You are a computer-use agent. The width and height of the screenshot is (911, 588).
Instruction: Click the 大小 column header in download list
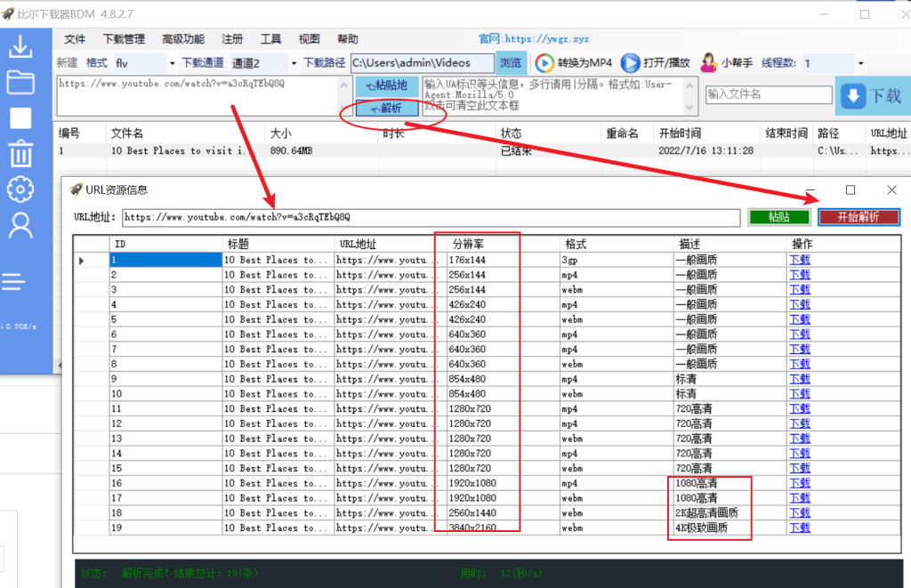tap(320, 133)
